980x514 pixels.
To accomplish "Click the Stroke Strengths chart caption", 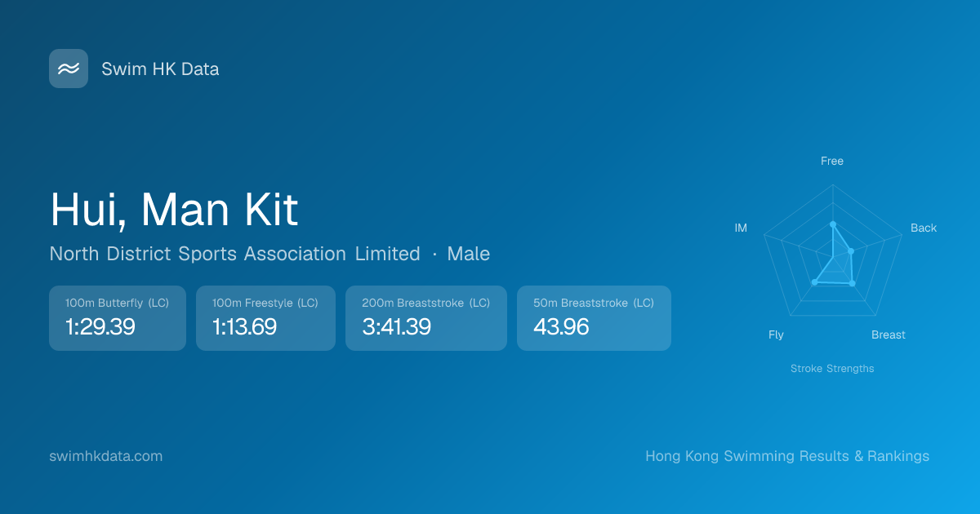I will click(x=832, y=369).
